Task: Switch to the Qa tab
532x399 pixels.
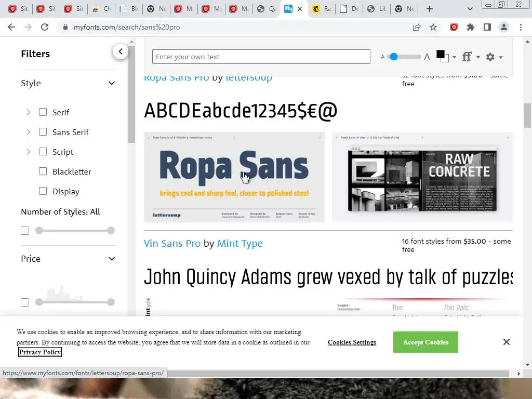Action: click(267, 9)
